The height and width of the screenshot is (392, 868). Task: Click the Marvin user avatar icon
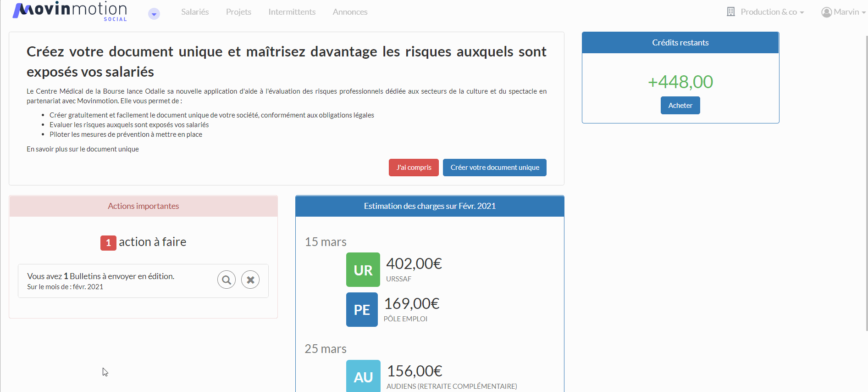pyautogui.click(x=827, y=12)
